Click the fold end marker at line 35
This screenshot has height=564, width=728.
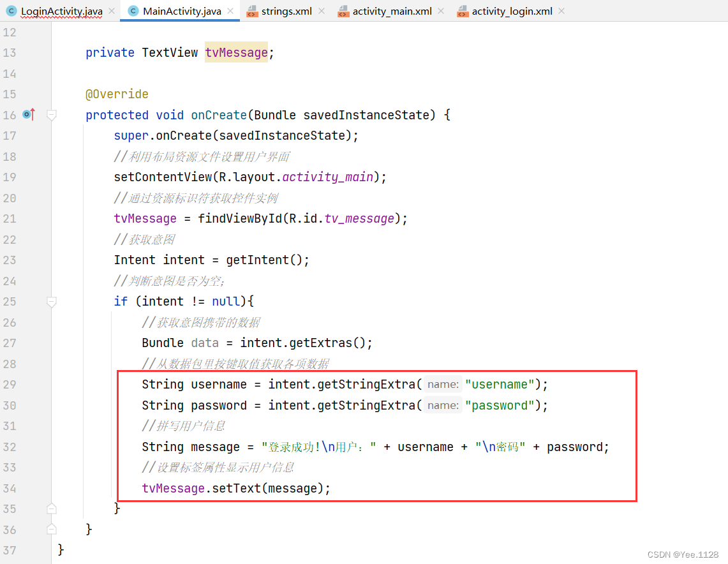coord(52,508)
